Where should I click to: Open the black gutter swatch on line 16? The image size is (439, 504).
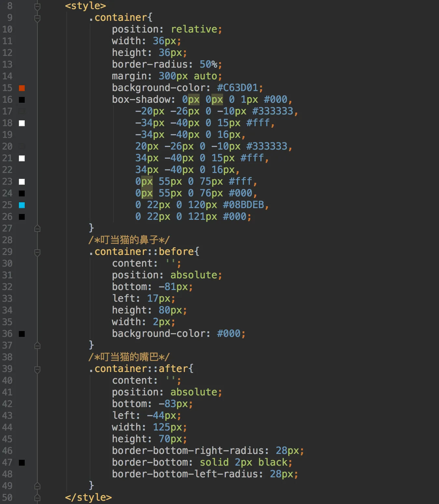pyautogui.click(x=22, y=100)
